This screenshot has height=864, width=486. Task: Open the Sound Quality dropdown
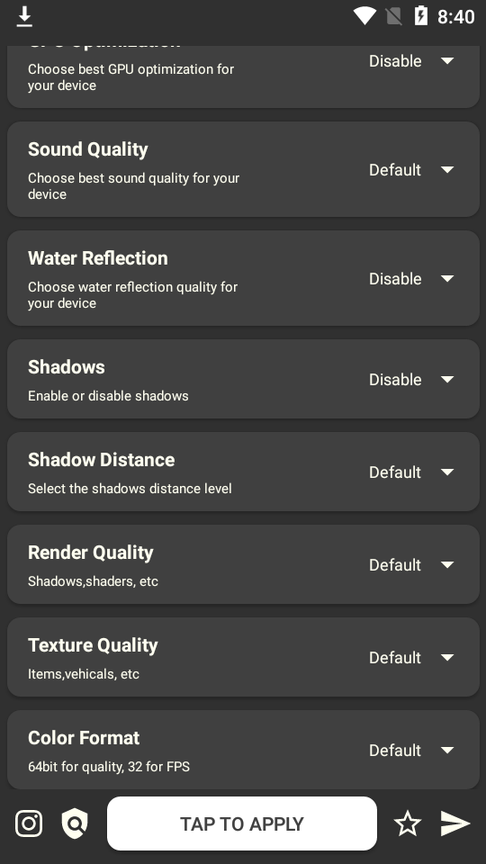pyautogui.click(x=411, y=170)
